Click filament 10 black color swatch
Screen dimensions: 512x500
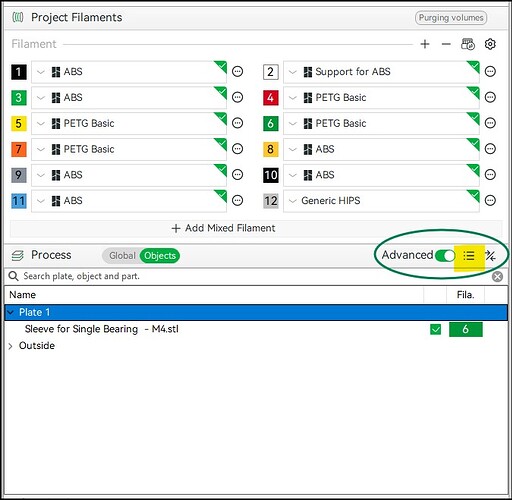tap(271, 175)
